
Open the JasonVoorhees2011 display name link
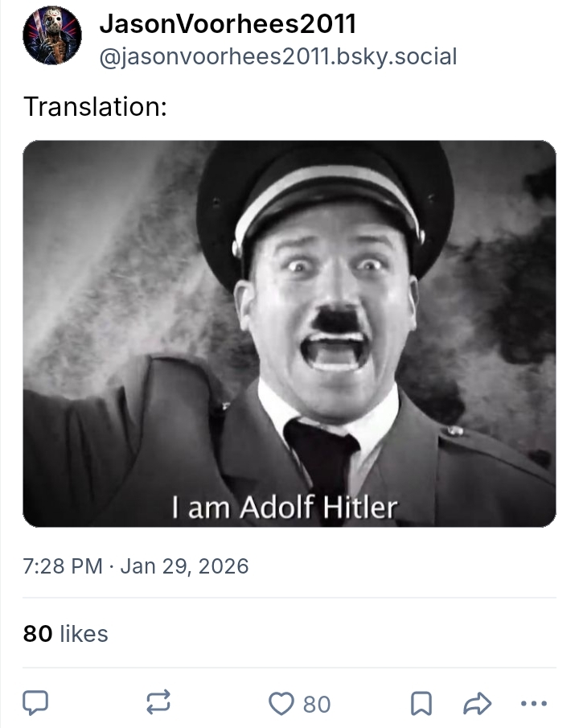click(228, 24)
